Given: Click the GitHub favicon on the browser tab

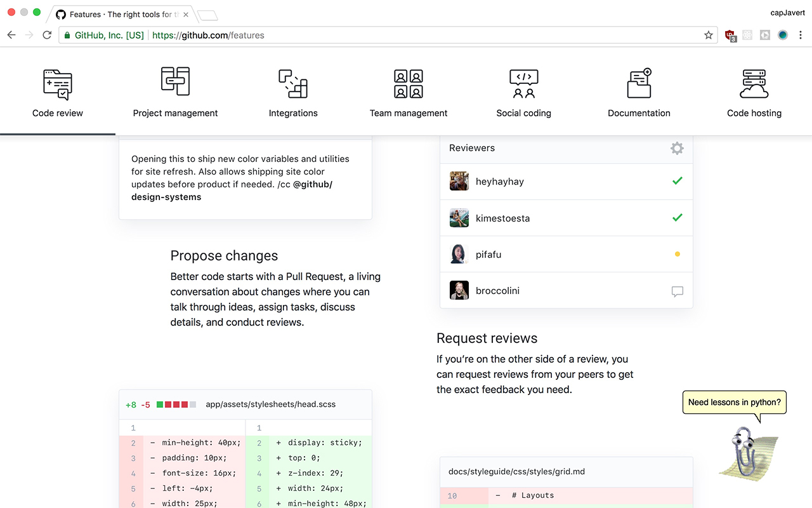Looking at the screenshot, I should [61, 14].
